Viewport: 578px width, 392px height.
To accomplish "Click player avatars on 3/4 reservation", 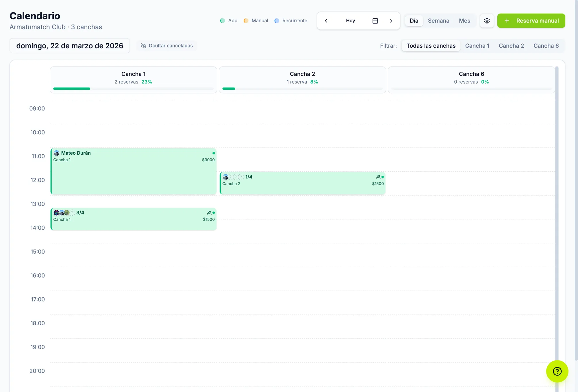I will tap(64, 212).
